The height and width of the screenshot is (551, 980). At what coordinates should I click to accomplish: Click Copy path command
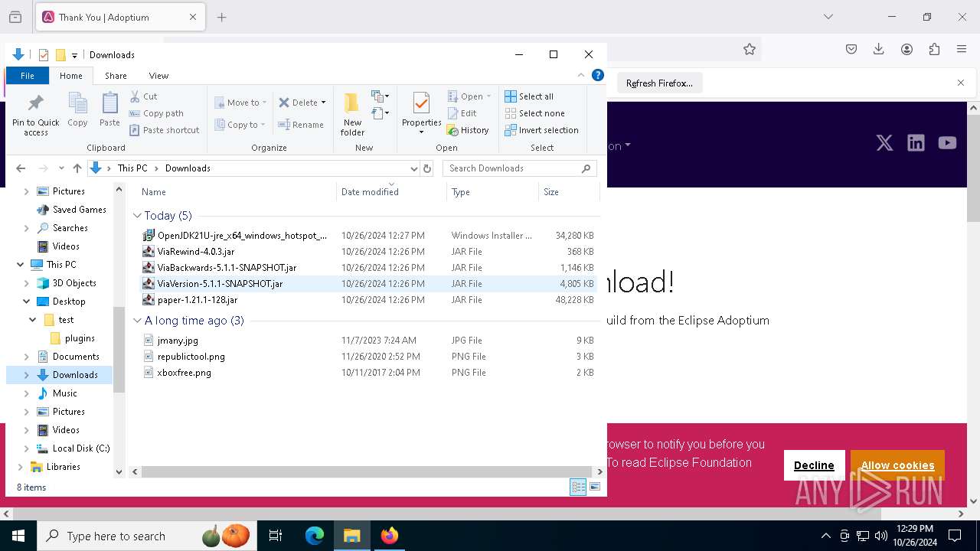[156, 113]
